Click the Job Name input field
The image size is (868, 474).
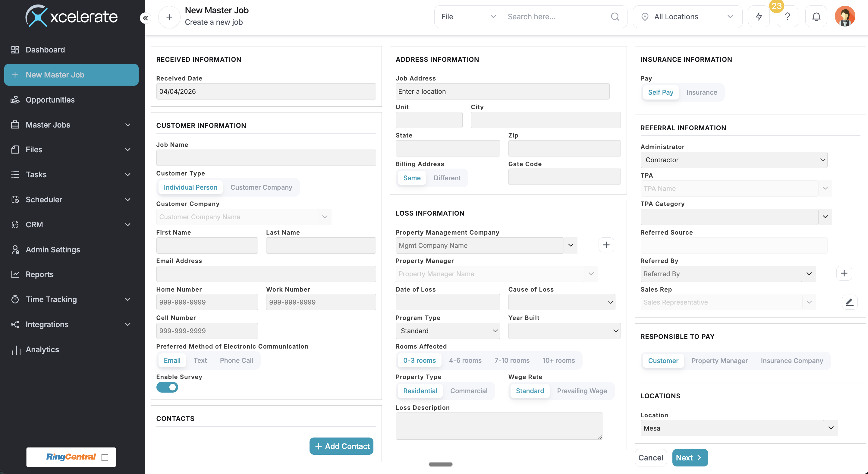(x=266, y=158)
